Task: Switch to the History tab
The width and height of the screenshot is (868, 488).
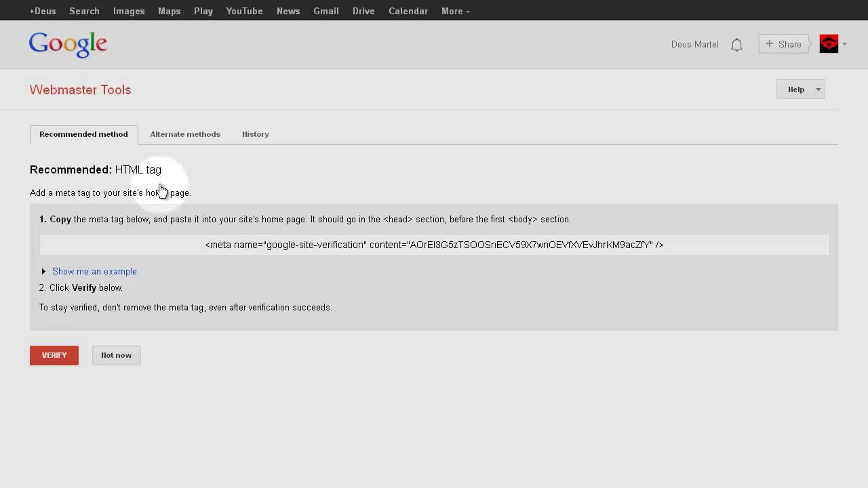Action: (x=256, y=134)
